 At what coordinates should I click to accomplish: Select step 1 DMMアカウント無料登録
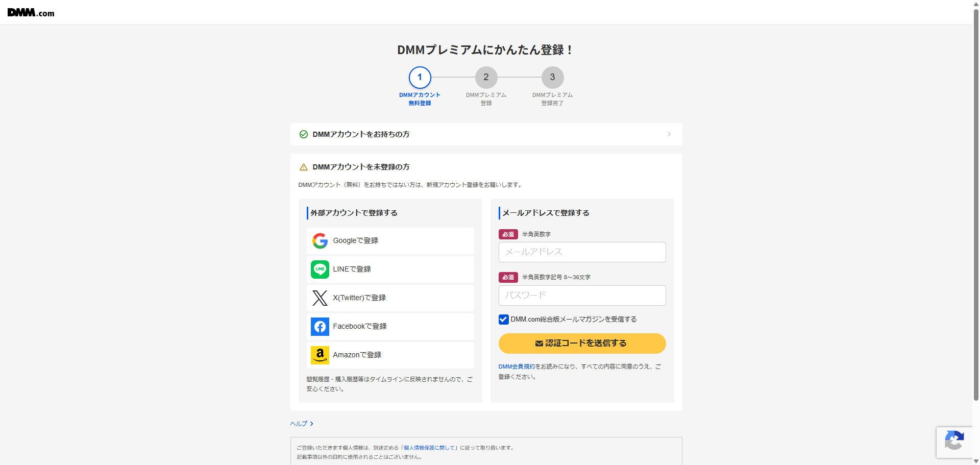(420, 78)
